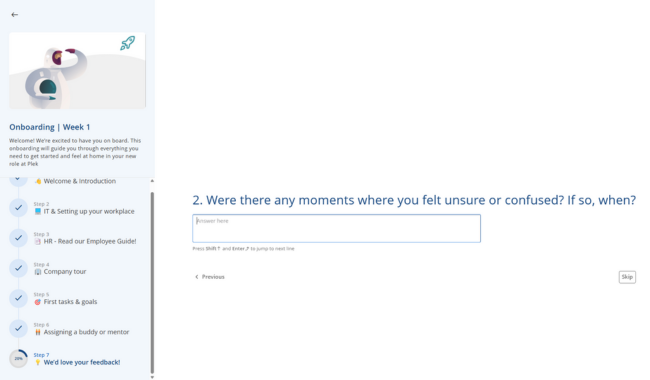Click the Step 3 completed checkmark circle
This screenshot has width=650, height=380.
(18, 238)
